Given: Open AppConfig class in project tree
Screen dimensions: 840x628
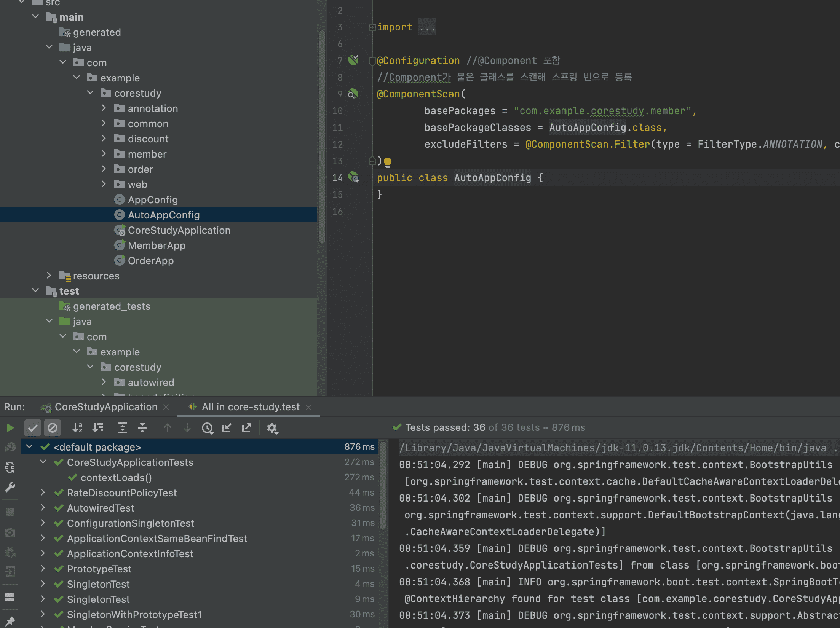Looking at the screenshot, I should (153, 199).
